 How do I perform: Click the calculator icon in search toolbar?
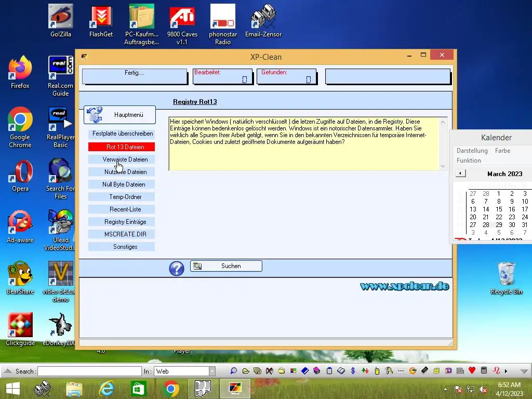tap(484, 370)
